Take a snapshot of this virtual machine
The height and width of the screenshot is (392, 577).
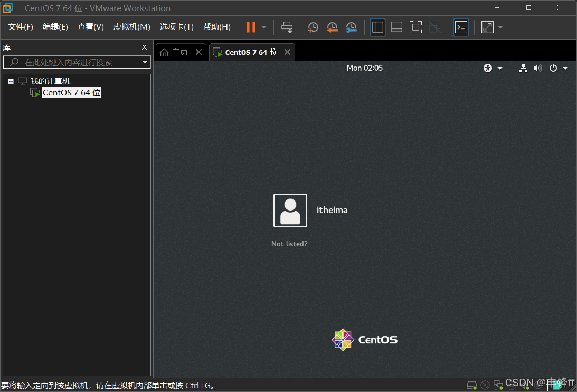[313, 27]
